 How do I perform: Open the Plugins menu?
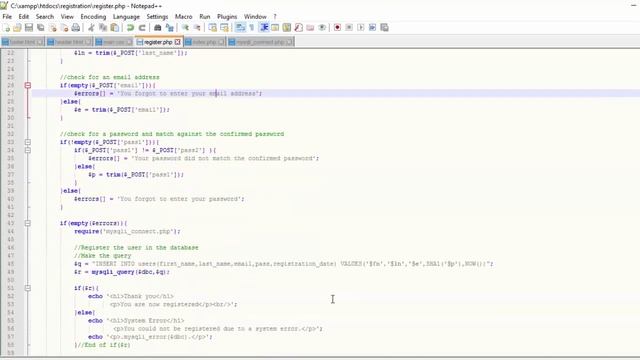tap(227, 17)
